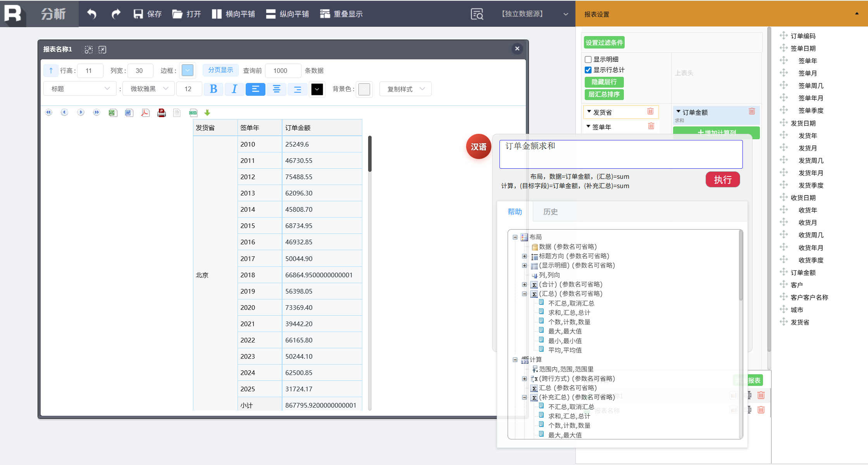Export report to Excel
This screenshot has height=465, width=868.
(x=113, y=113)
